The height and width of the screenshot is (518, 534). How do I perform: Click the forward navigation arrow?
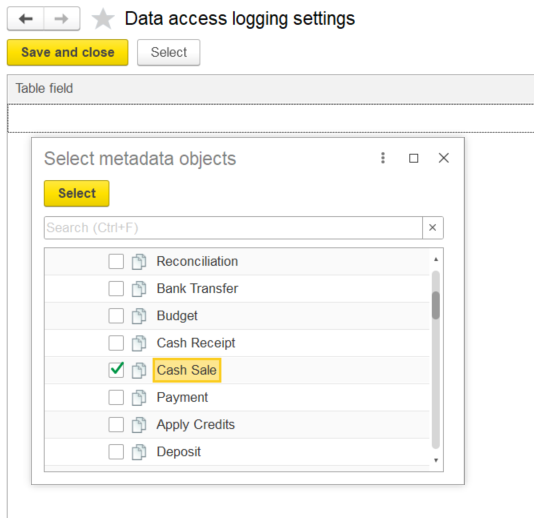coord(62,19)
